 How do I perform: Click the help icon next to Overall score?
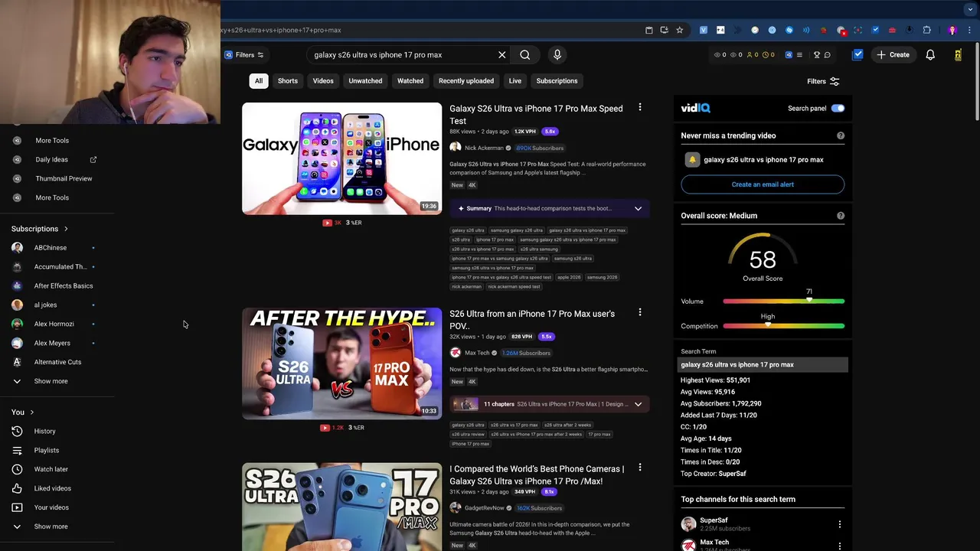pyautogui.click(x=841, y=216)
